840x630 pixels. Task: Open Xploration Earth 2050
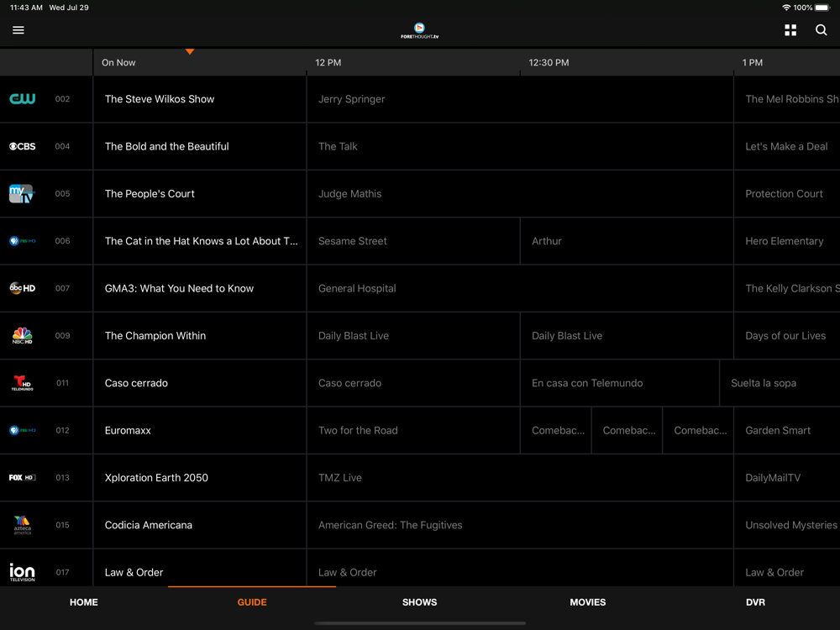pyautogui.click(x=200, y=478)
